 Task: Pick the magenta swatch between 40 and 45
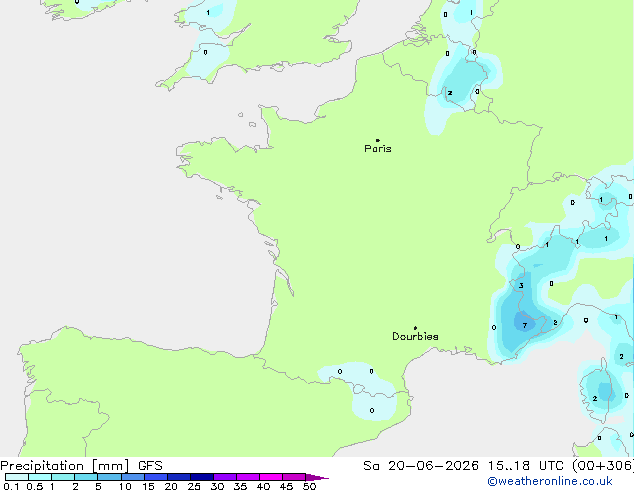click(x=271, y=477)
